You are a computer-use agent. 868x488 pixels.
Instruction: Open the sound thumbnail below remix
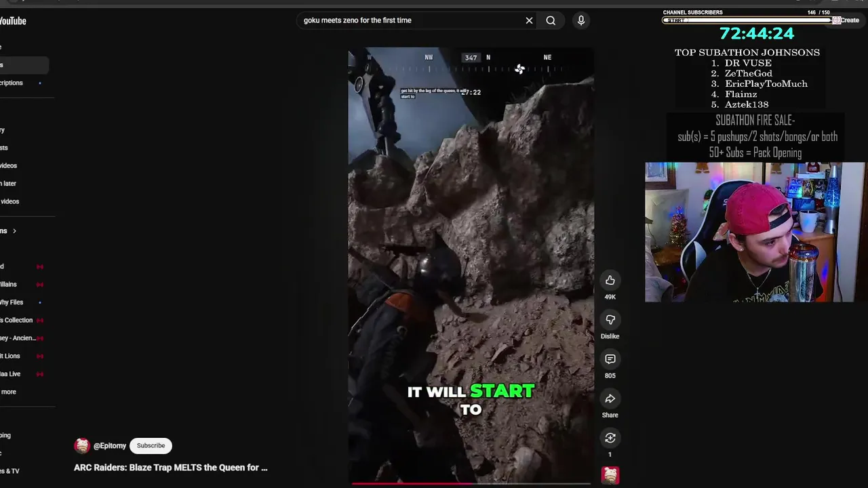coord(610,475)
